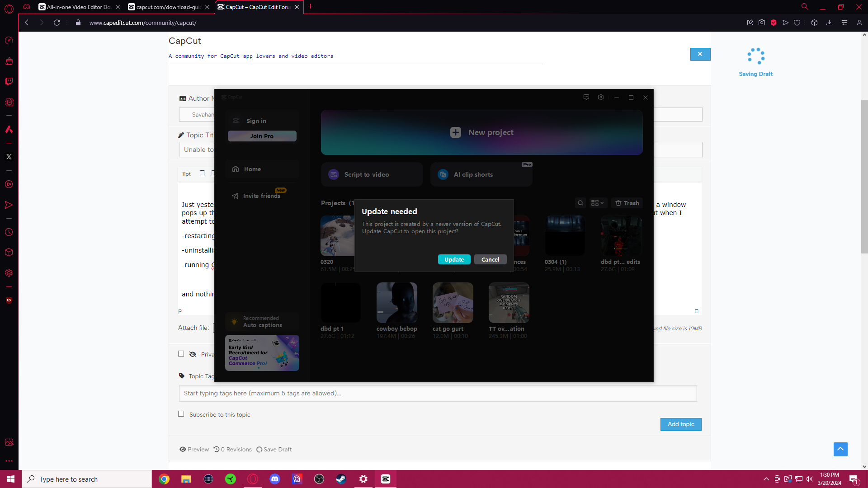Create a New project in CapCut
Image resolution: width=868 pixels, height=488 pixels.
coord(481,132)
